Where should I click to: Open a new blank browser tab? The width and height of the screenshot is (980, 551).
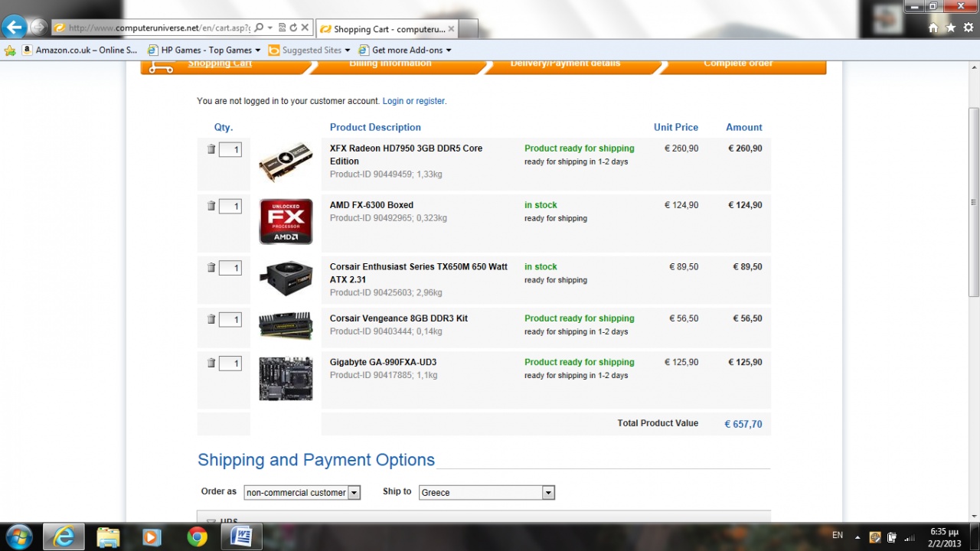[469, 29]
